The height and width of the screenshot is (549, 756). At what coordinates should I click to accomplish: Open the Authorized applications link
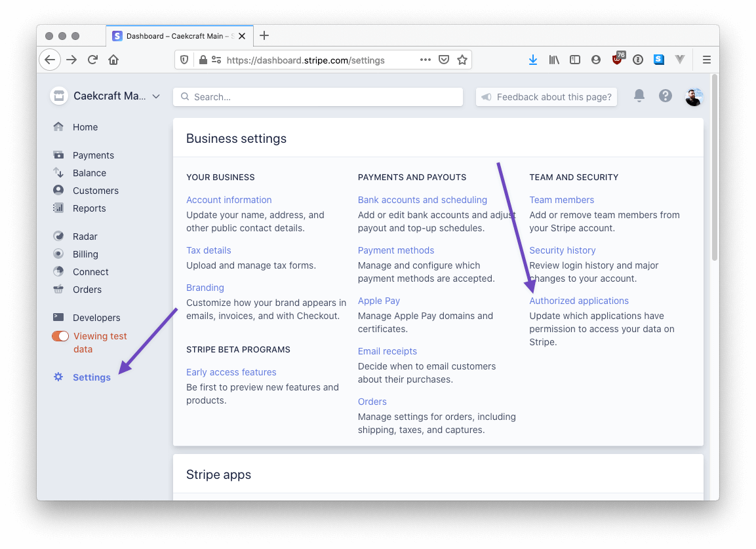click(x=579, y=301)
